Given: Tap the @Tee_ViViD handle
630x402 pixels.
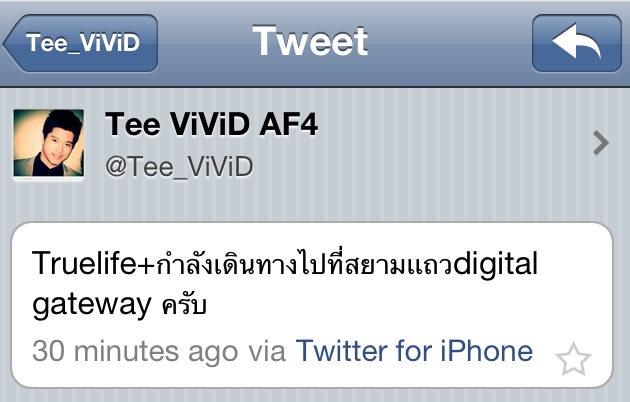Looking at the screenshot, I should [179, 167].
